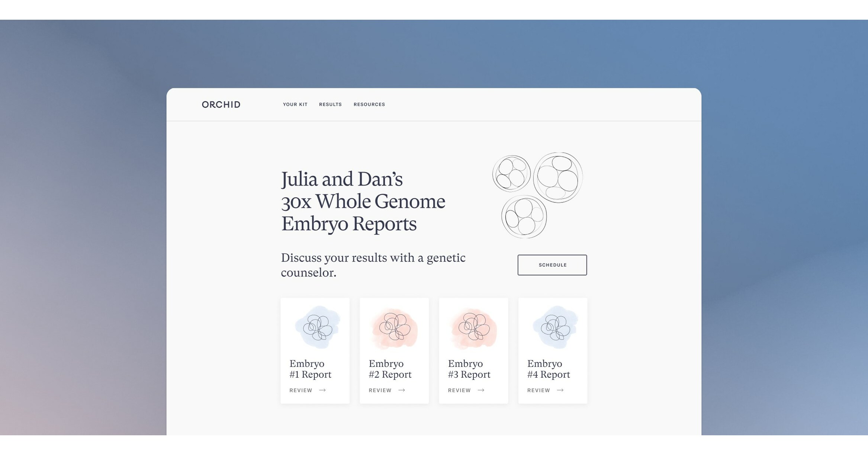Open the YOUR KIT menu
This screenshot has height=455, width=868.
[x=295, y=105]
